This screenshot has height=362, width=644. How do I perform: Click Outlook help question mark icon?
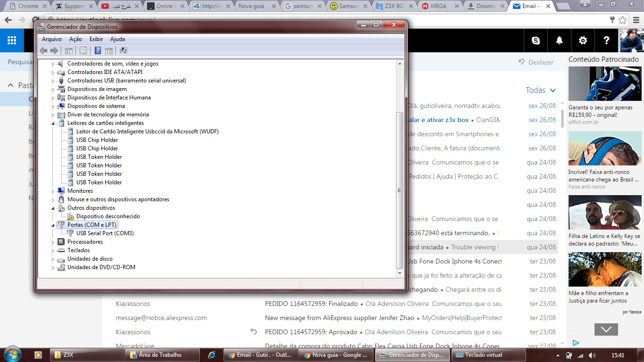click(x=607, y=41)
